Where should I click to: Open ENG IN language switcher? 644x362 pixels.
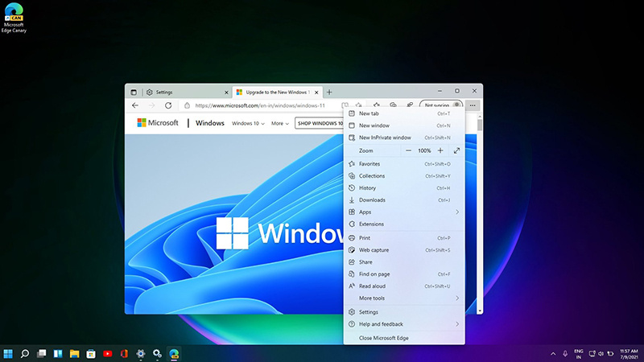click(x=579, y=354)
